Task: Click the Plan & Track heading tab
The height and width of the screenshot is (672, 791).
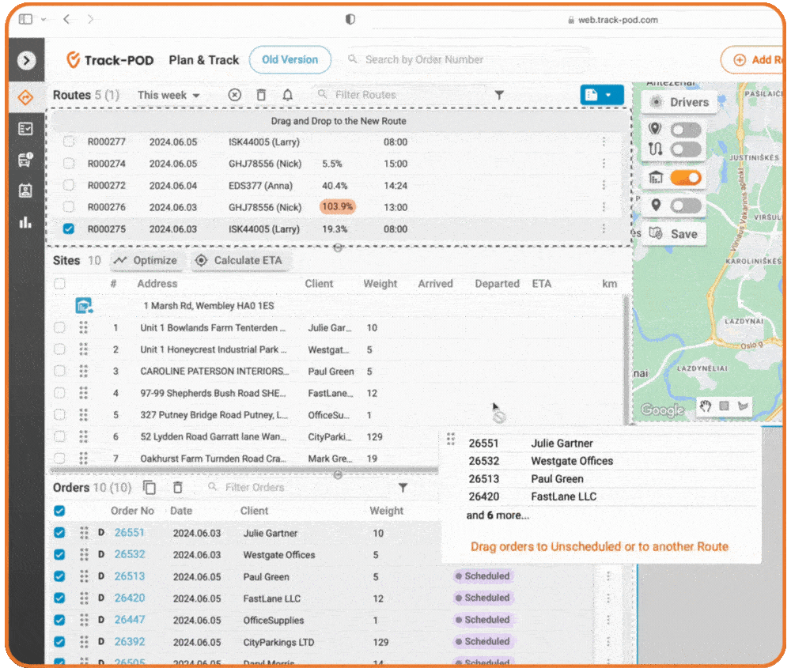Action: pos(203,60)
